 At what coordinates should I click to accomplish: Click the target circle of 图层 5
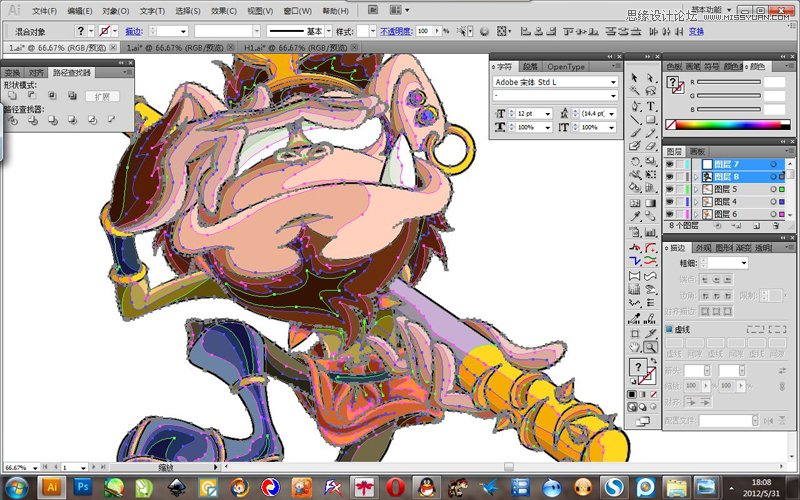tap(773, 189)
